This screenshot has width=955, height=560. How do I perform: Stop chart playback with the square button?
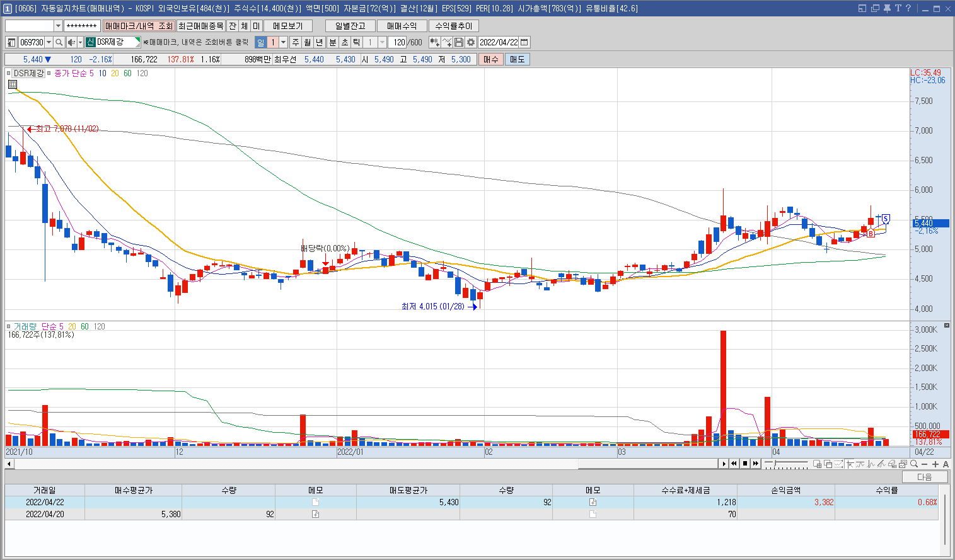click(745, 464)
